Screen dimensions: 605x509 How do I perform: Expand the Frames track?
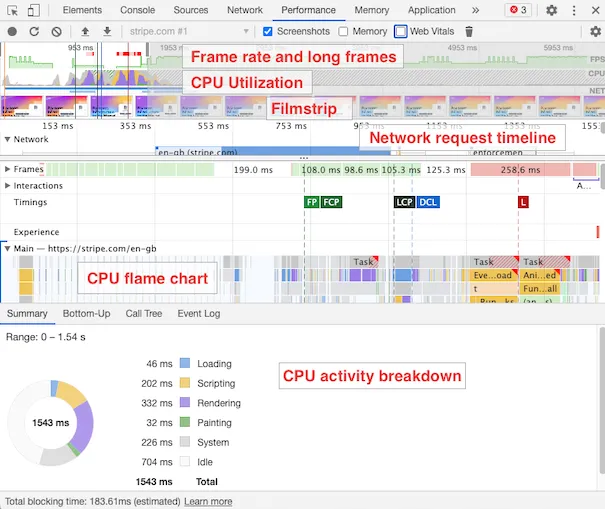click(8, 170)
